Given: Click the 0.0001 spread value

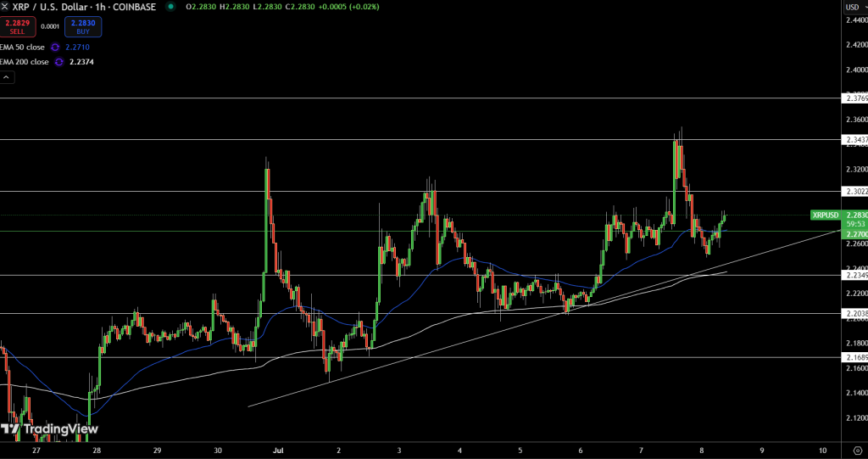Looking at the screenshot, I should pos(50,26).
